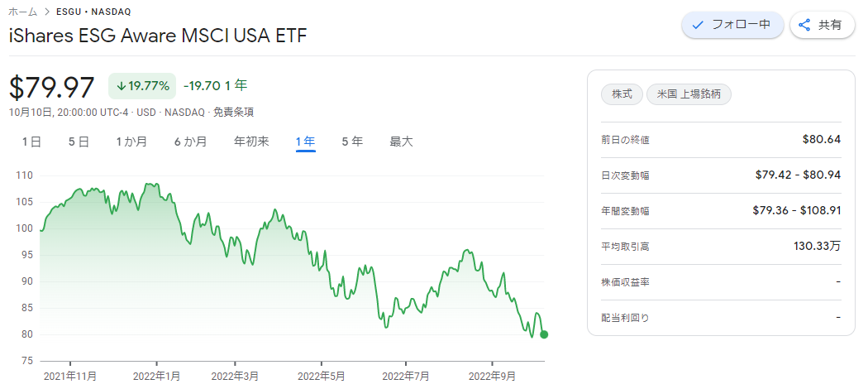This screenshot has width=868, height=389.
Task: Click the share icon beside 共有
Action: pyautogui.click(x=804, y=25)
